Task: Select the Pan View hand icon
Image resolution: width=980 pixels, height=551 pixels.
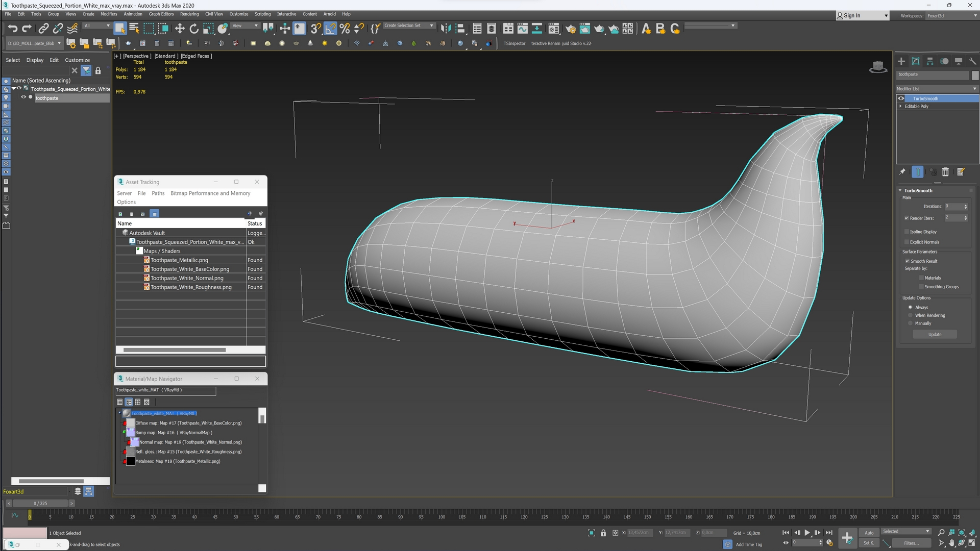Action: [951, 543]
